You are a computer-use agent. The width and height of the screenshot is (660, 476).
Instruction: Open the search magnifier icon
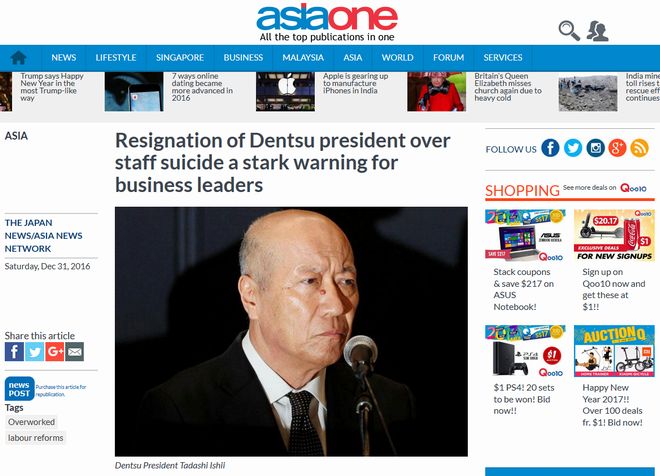569,31
